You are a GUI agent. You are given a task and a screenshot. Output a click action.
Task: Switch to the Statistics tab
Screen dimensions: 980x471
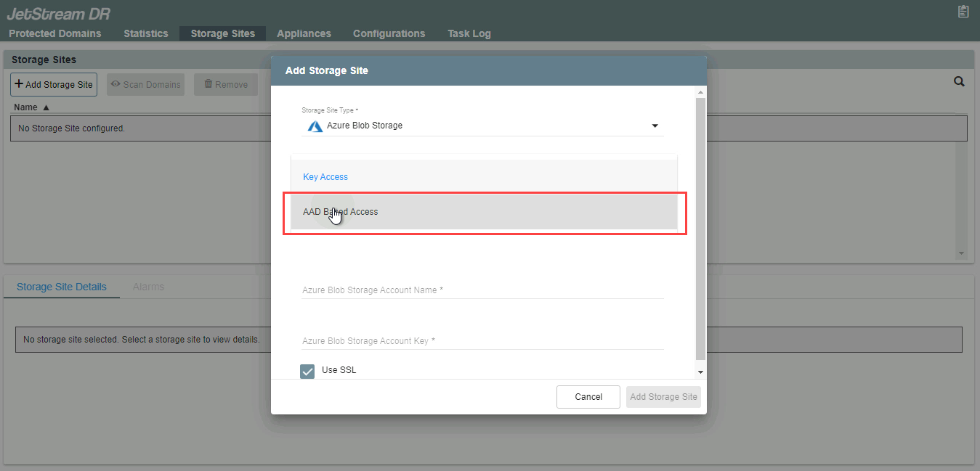[145, 33]
